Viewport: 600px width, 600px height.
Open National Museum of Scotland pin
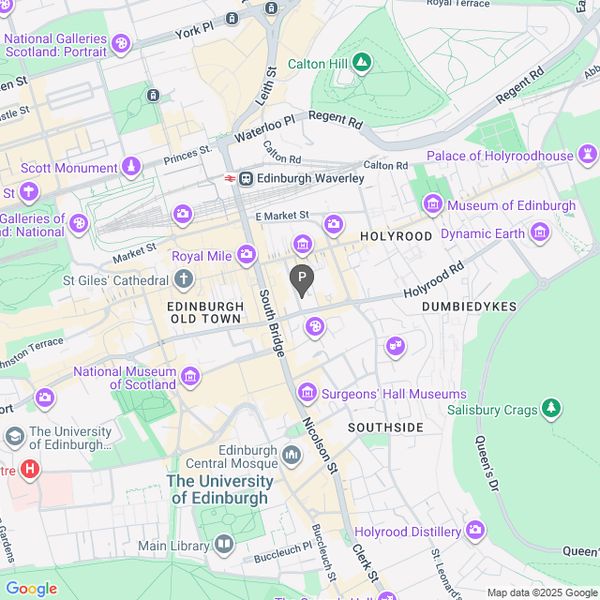pos(190,377)
